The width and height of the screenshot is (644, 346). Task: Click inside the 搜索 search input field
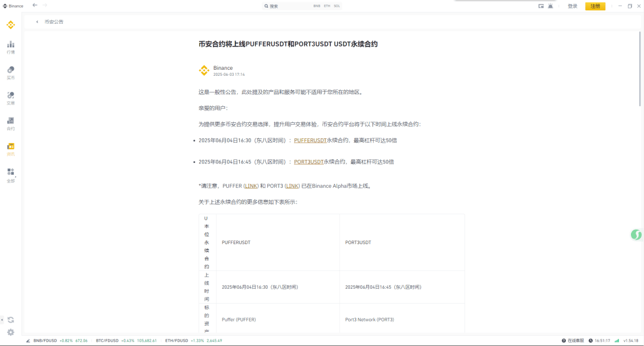(286, 5)
